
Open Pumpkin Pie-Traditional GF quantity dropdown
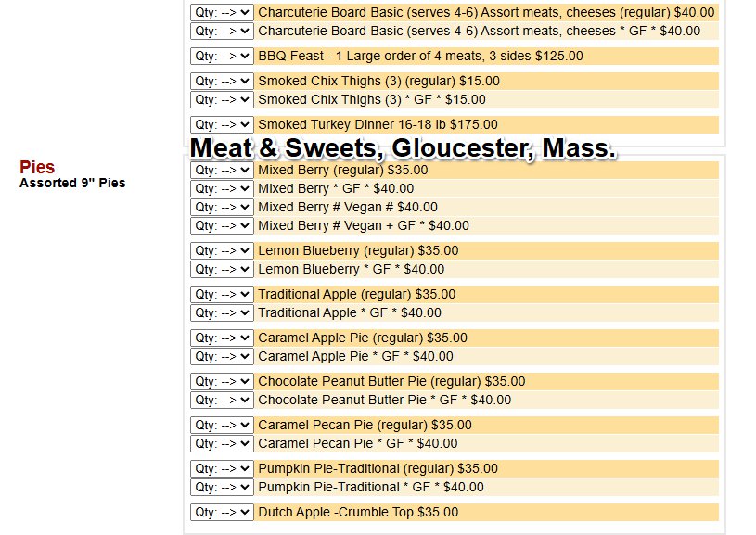pos(222,488)
